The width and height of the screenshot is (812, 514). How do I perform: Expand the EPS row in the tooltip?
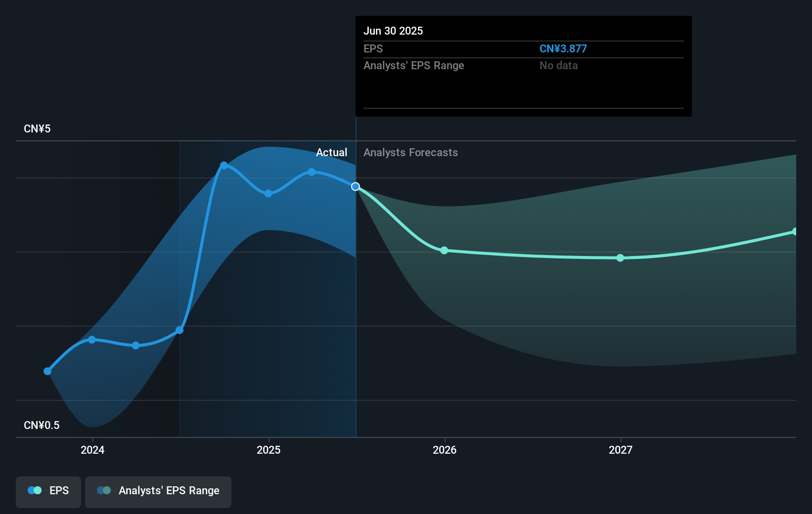point(374,49)
